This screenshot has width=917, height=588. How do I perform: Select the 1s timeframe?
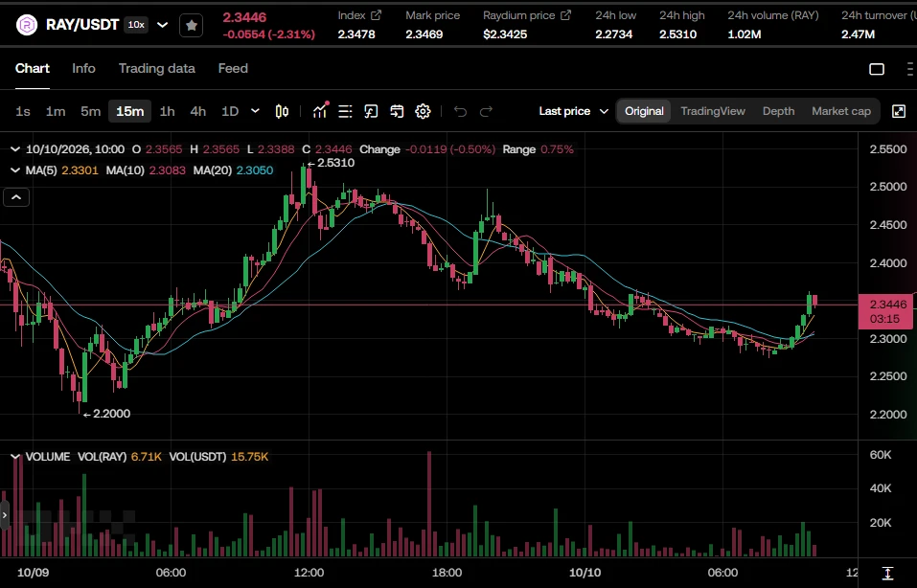(23, 111)
